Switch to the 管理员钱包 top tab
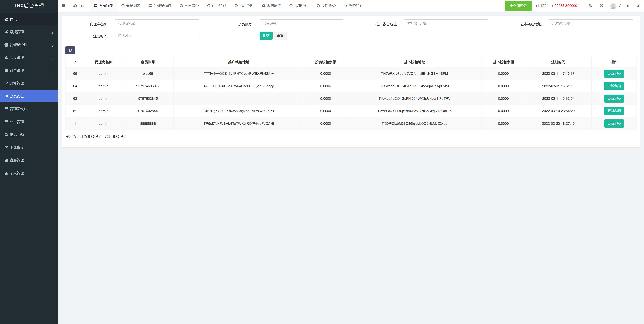Image resolution: width=644 pixels, height=324 pixels. [160, 6]
